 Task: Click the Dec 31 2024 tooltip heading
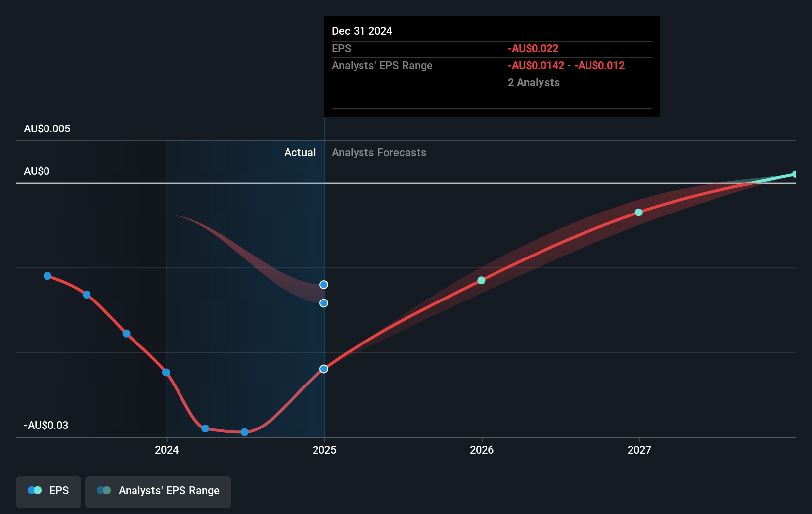(x=362, y=31)
